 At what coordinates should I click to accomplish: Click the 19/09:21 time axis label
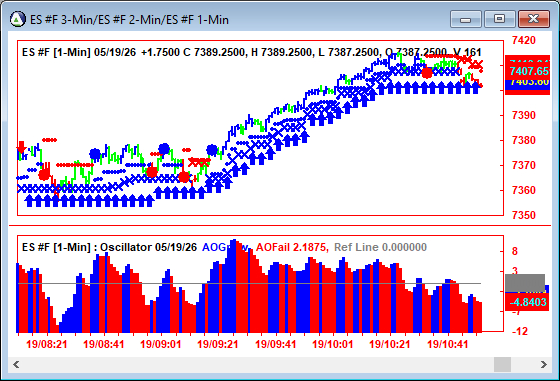[x=218, y=345]
